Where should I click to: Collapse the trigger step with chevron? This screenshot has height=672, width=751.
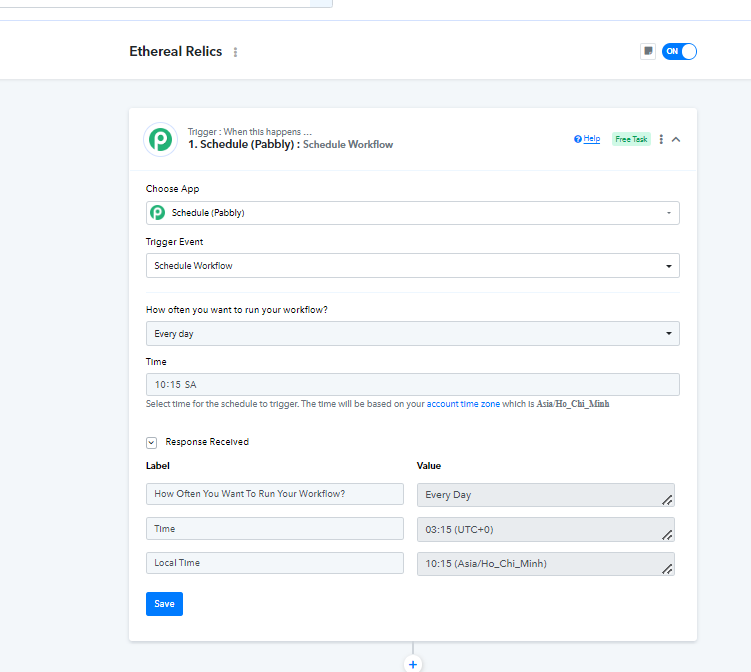pos(676,139)
